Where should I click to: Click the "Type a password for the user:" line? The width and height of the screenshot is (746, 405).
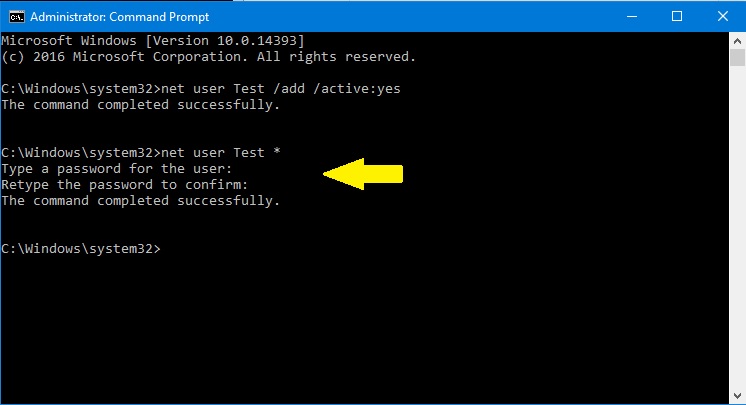click(117, 168)
